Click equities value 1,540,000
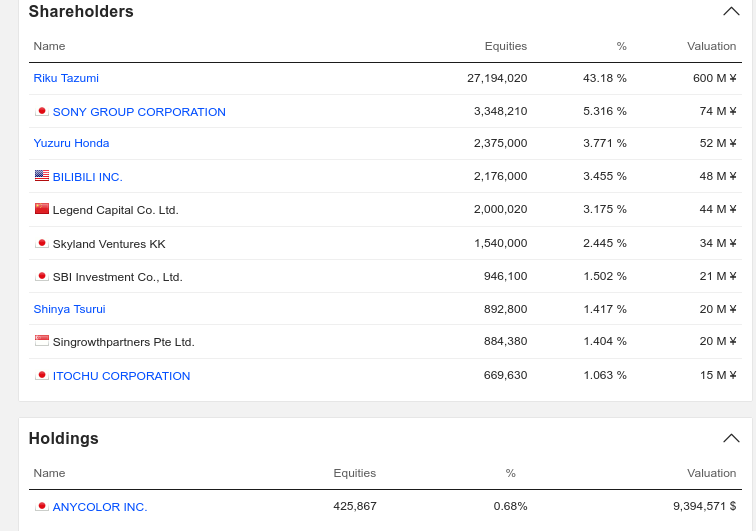 coord(500,243)
